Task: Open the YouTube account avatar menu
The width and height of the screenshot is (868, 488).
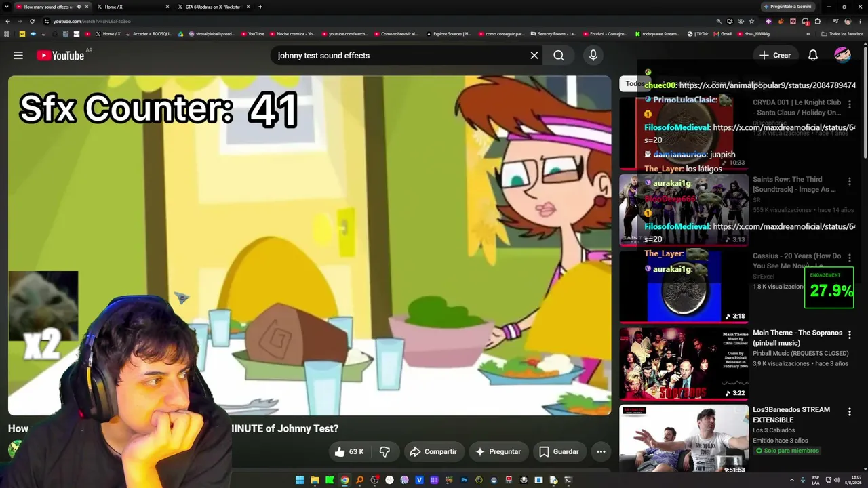Action: (x=842, y=56)
